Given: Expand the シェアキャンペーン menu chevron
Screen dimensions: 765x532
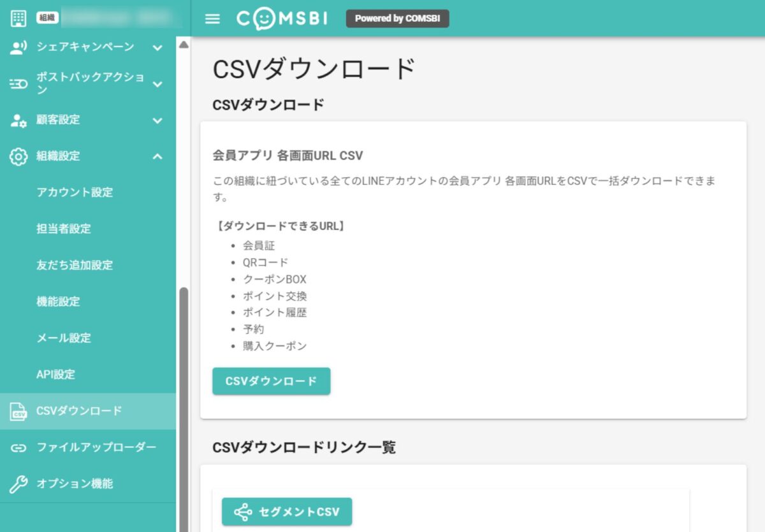Looking at the screenshot, I should point(157,47).
